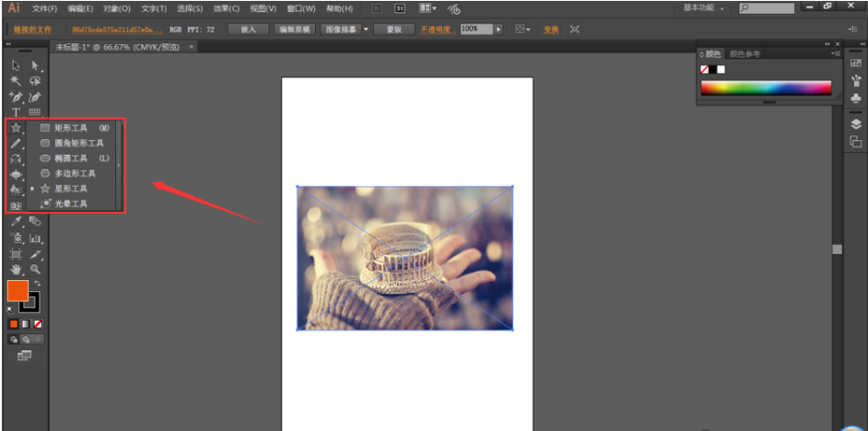Enable Draw Normal mode

(x=14, y=339)
